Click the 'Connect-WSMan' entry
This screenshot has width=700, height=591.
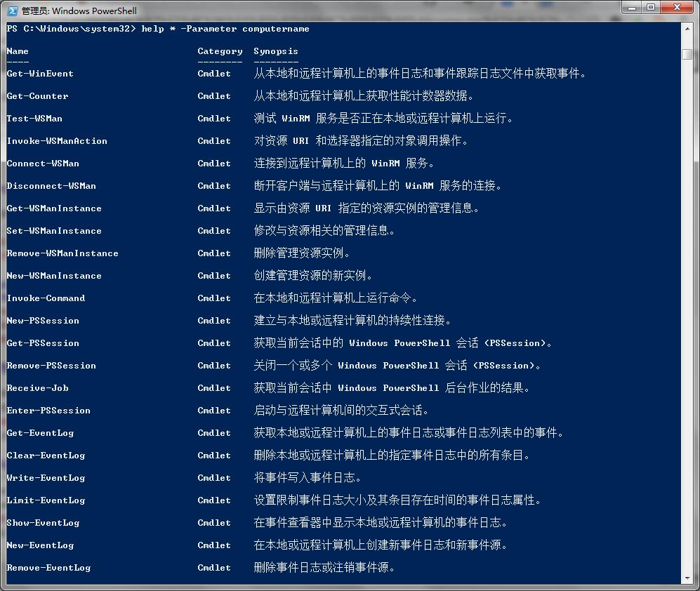click(x=43, y=164)
